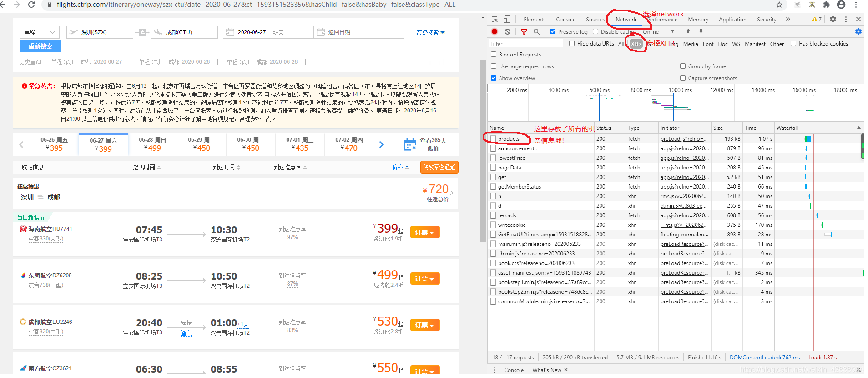
Task: Check Has blocked cookies
Action: click(x=793, y=43)
